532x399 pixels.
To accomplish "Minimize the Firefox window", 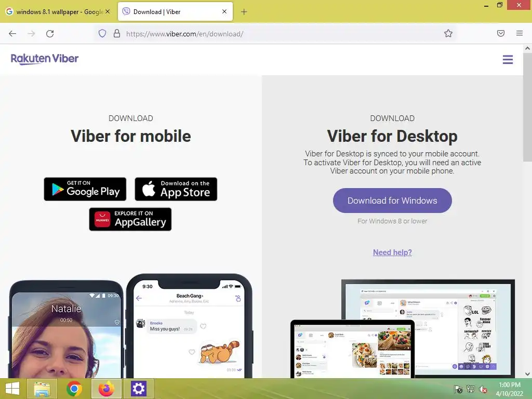I will [x=486, y=5].
